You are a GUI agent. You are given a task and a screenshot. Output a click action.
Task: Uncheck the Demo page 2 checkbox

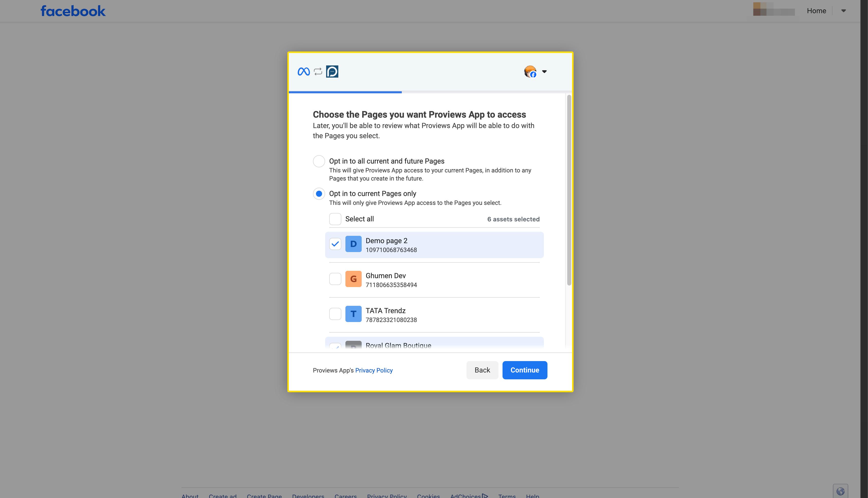click(335, 244)
